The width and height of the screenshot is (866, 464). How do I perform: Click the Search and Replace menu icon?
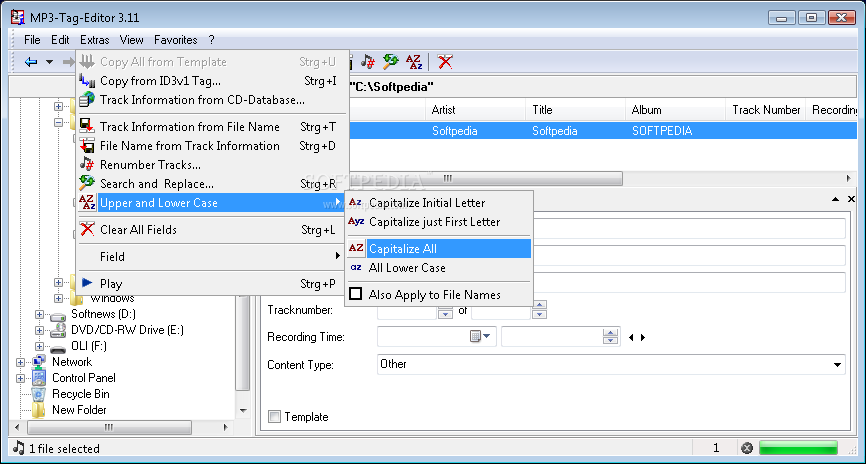click(x=87, y=183)
